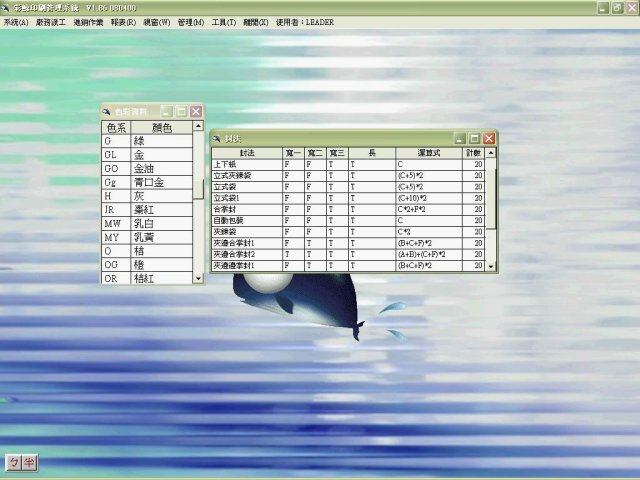Open the 報表(R) menu

click(124, 22)
